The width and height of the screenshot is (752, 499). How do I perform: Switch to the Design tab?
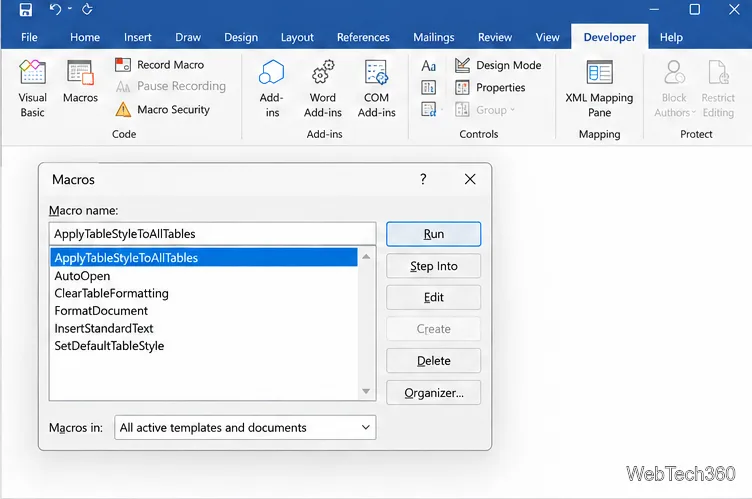(241, 37)
